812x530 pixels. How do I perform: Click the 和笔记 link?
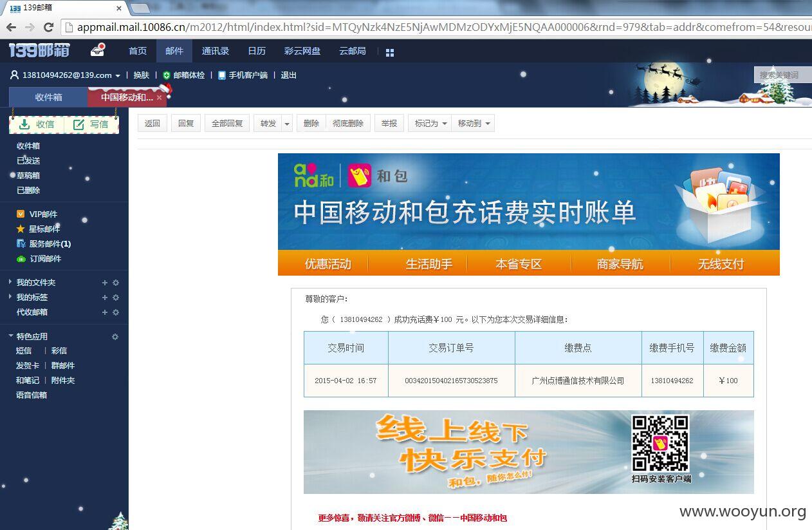[28, 381]
